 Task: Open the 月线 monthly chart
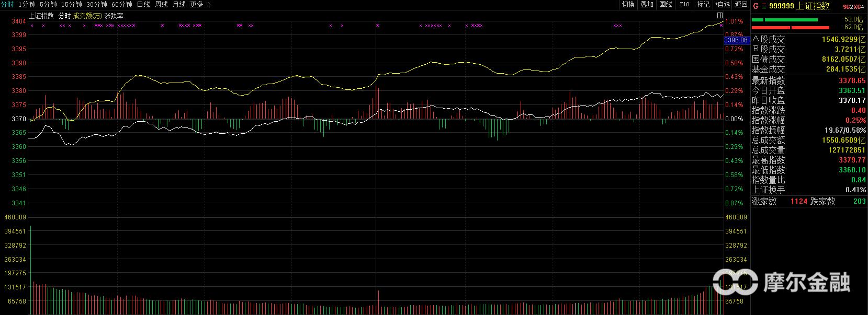tap(179, 4)
